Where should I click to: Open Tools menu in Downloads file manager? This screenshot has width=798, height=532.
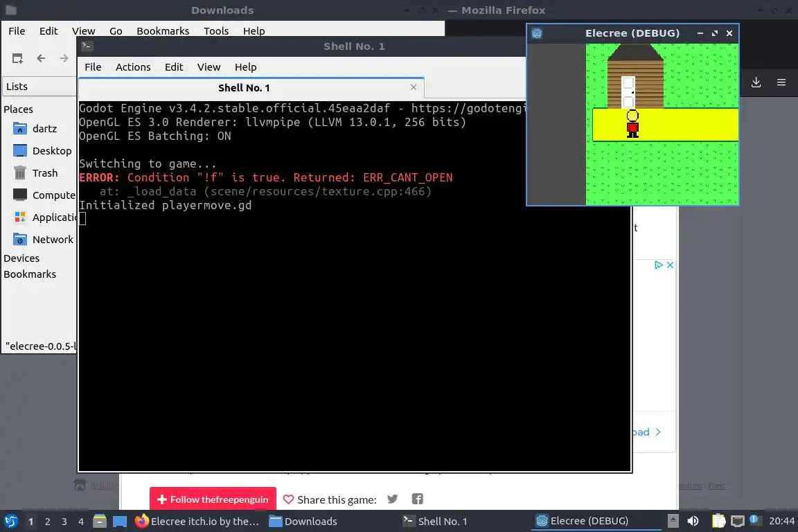[x=216, y=31]
